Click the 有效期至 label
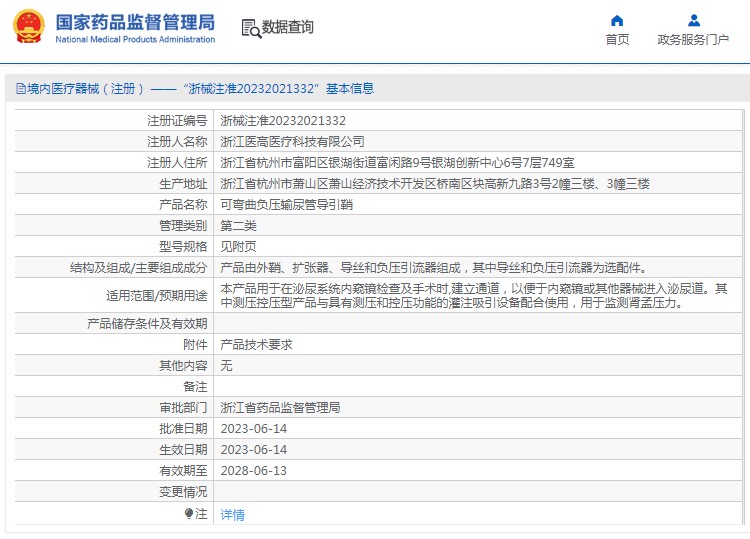Image resolution: width=750 pixels, height=539 pixels. [x=183, y=471]
